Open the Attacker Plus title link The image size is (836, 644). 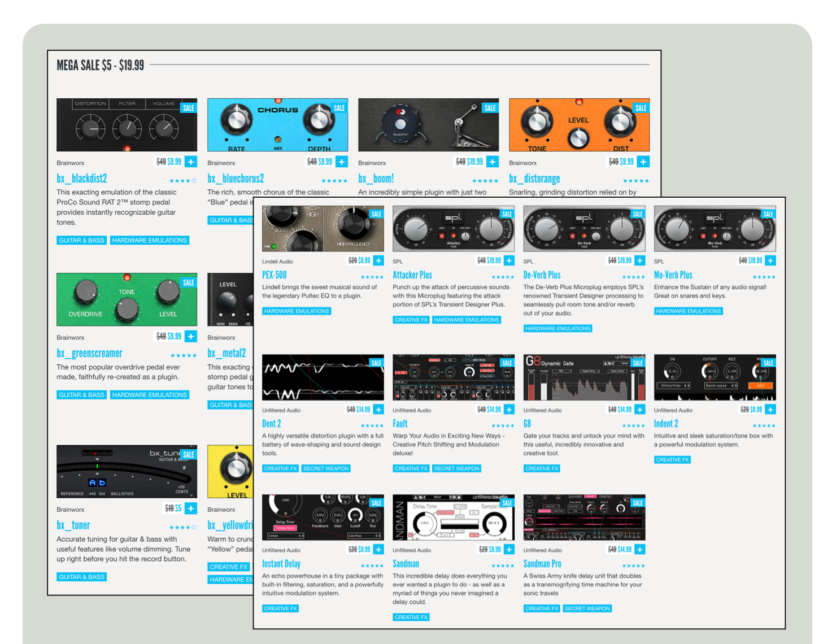(412, 275)
